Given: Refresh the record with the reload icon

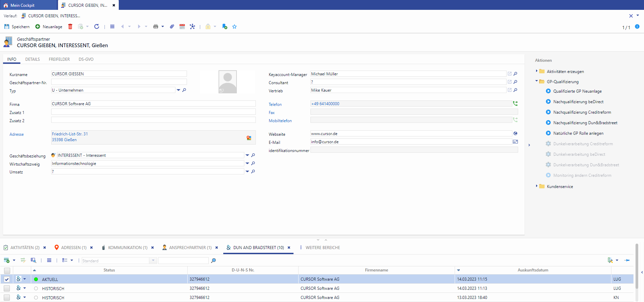Looking at the screenshot, I should point(97,26).
